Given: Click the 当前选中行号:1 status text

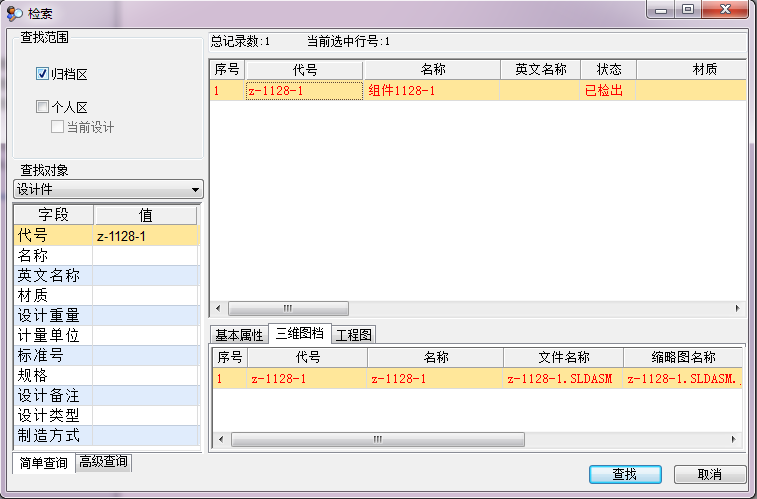Looking at the screenshot, I should (x=348, y=42).
